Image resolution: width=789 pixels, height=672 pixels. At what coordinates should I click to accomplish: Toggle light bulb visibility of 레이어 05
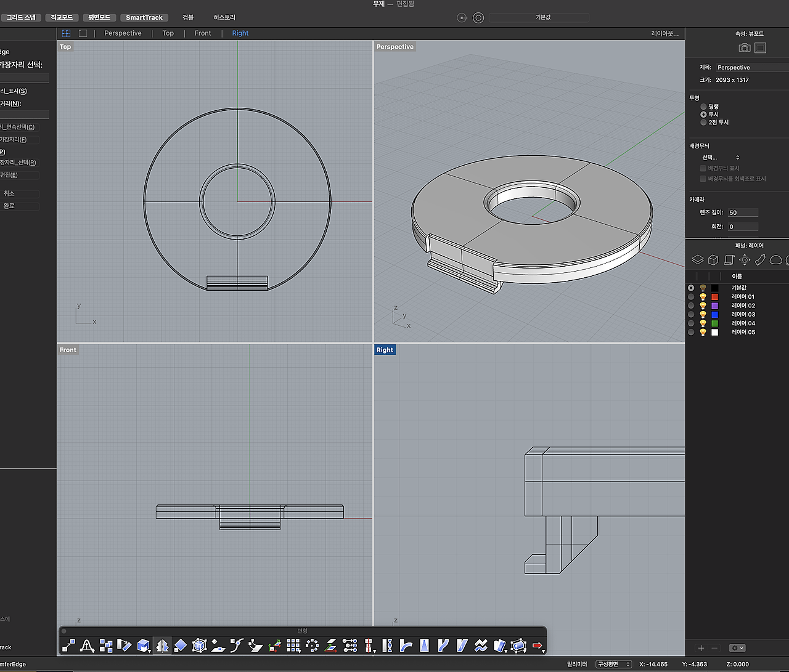tap(703, 333)
